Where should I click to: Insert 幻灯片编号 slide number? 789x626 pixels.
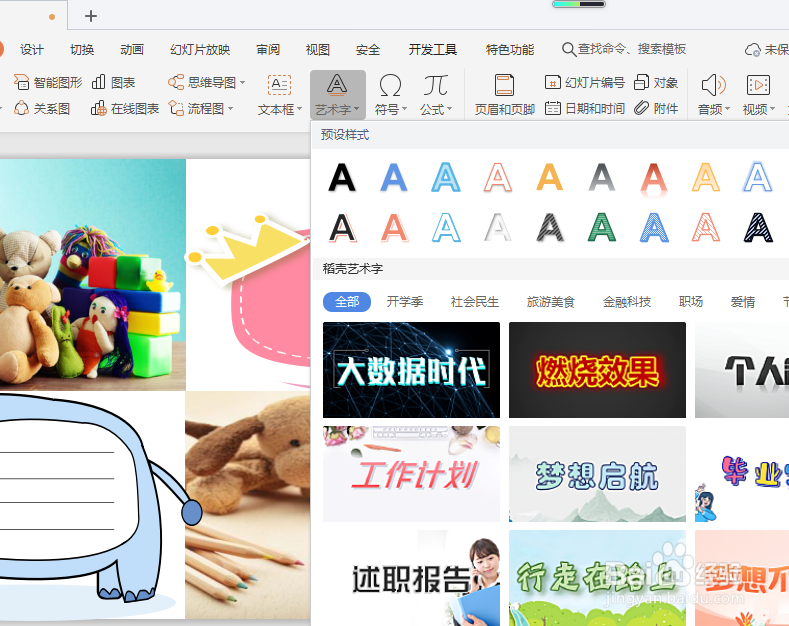[585, 82]
